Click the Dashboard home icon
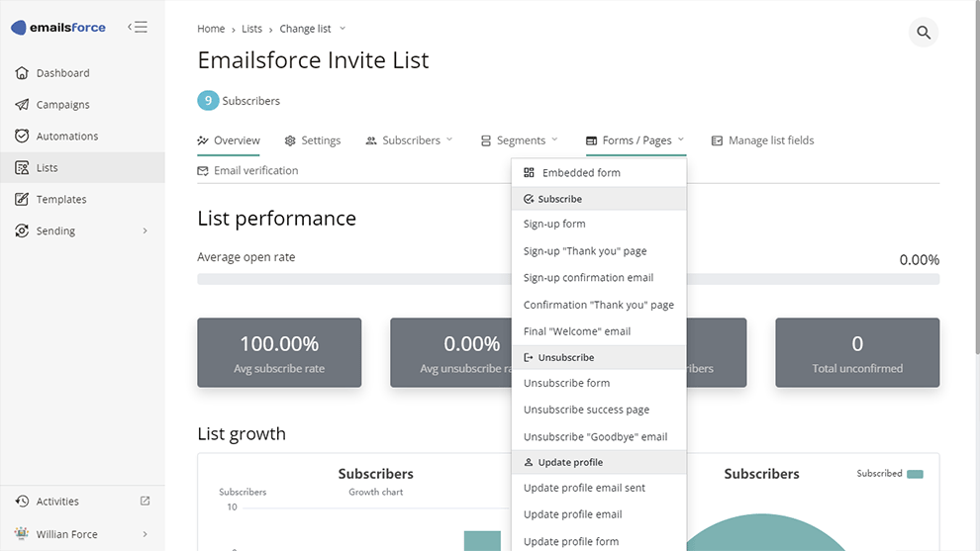 (x=22, y=73)
